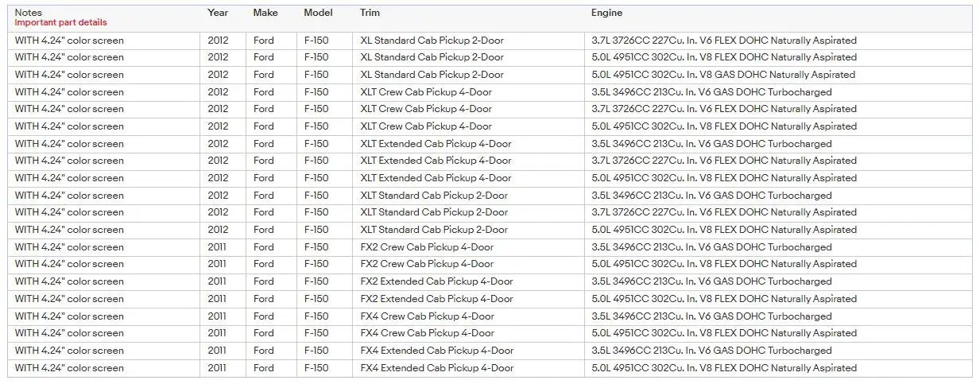Image resolution: width=980 pixels, height=384 pixels.
Task: Click XLT Crew Cab trim beside 3.5L Turbocharged engine
Action: pos(426,92)
